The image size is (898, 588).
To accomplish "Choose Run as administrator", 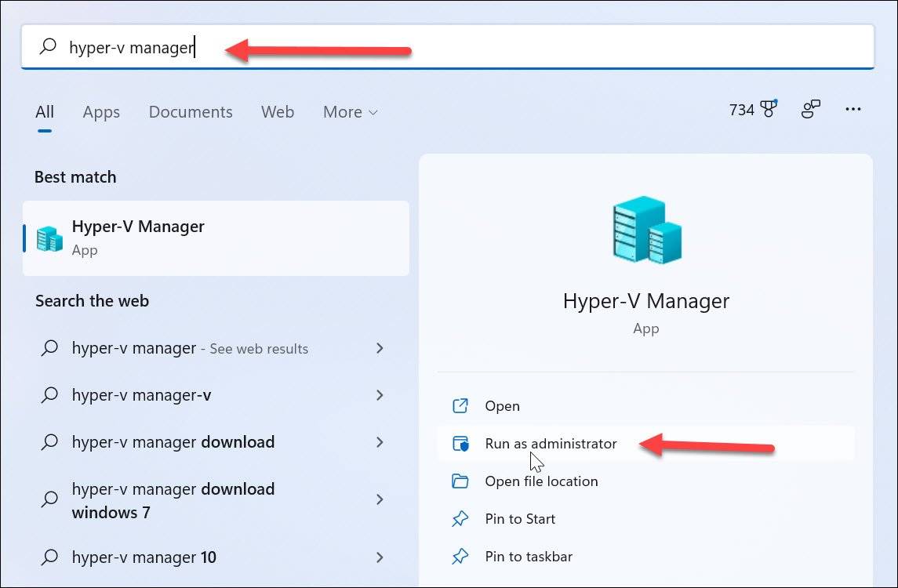I will pyautogui.click(x=646, y=444).
